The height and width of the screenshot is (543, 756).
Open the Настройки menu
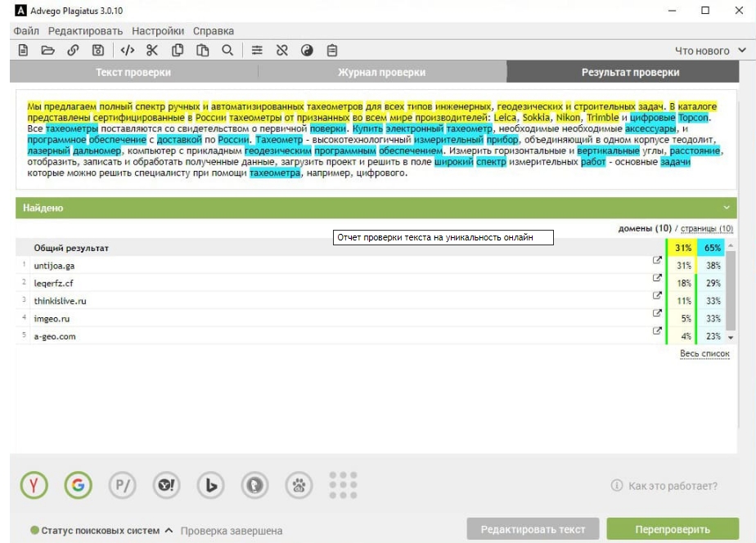tap(158, 31)
